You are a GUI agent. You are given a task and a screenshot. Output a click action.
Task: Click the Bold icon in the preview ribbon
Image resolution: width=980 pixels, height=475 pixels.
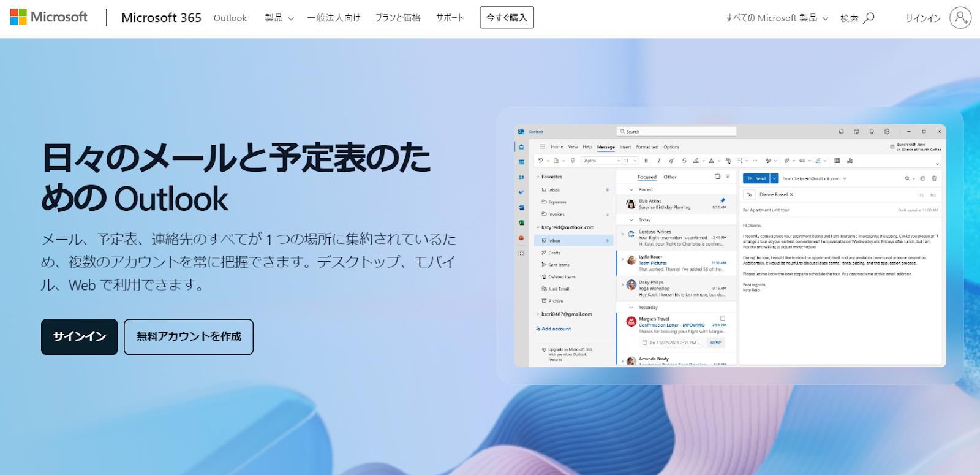pyautogui.click(x=646, y=161)
